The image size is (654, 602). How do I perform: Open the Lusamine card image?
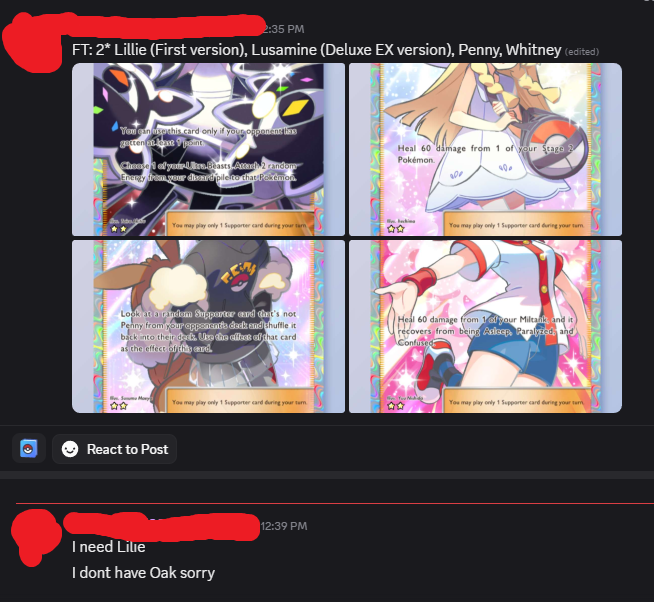(208, 149)
